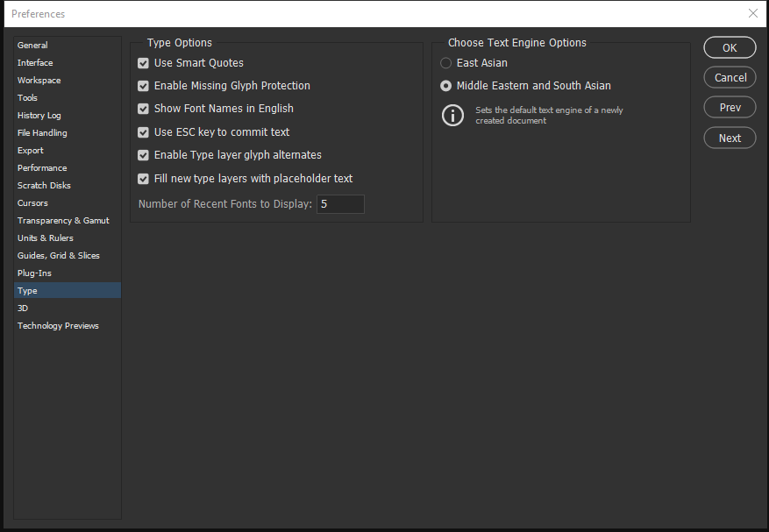Disable Enable Type layer glyph alternates
Viewport: 769px width, 532px height.
144,155
